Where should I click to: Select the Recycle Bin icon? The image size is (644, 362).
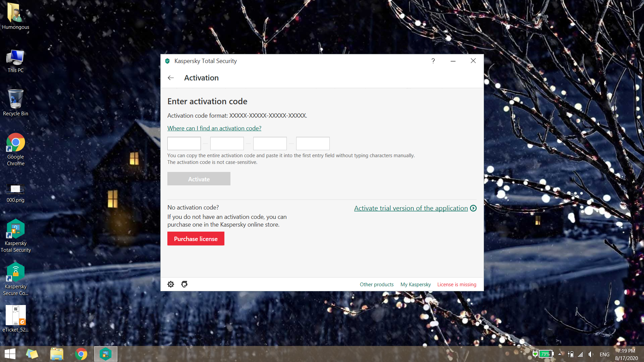click(x=15, y=103)
